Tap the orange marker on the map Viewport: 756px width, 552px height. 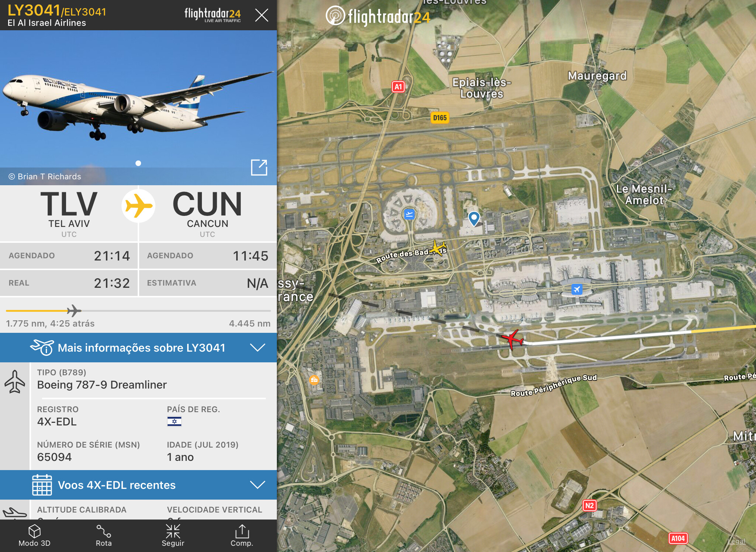314,380
